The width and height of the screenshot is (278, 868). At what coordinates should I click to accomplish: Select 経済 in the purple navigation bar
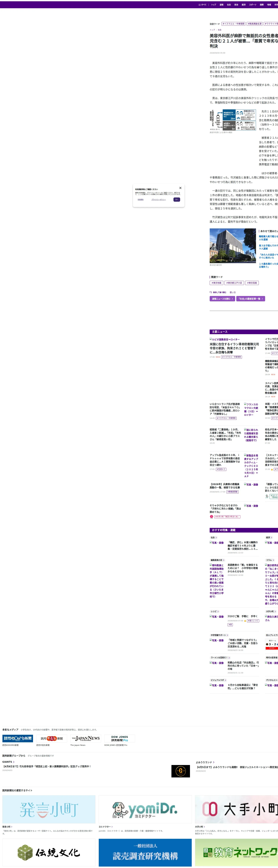244,5
